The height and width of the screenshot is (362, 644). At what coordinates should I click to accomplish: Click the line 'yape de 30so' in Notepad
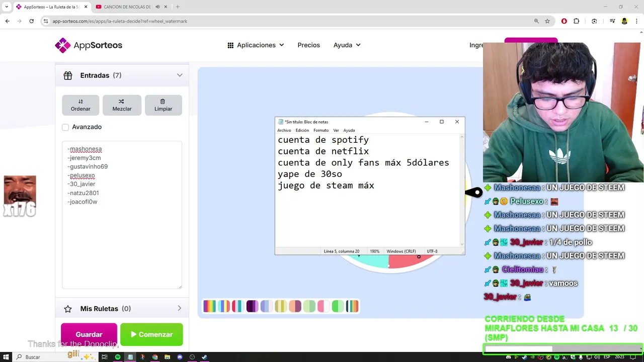310,174
